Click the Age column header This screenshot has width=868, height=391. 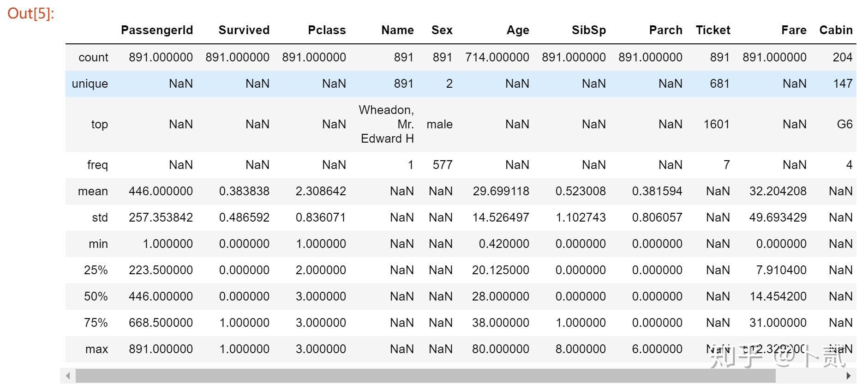click(518, 30)
